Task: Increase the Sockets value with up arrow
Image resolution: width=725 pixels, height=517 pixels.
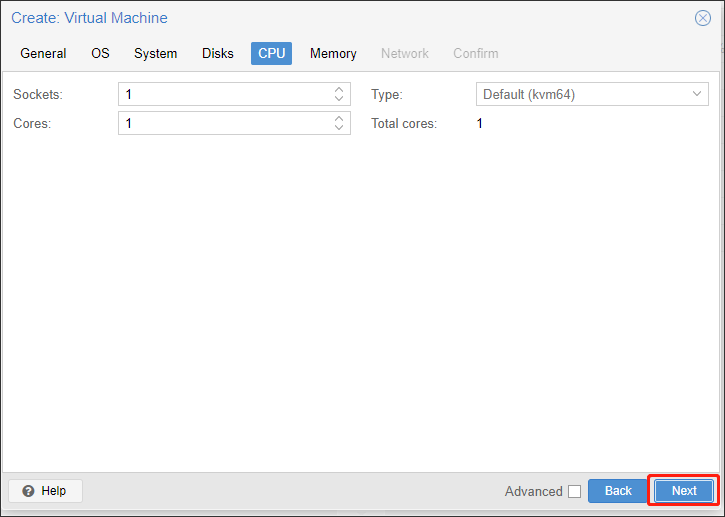Action: tap(339, 89)
